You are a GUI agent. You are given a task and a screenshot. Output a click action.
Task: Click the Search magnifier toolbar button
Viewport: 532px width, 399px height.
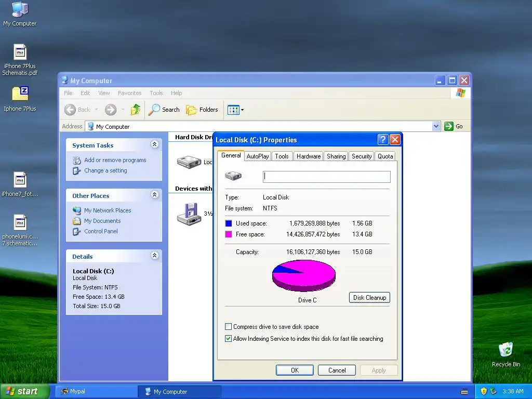click(164, 110)
